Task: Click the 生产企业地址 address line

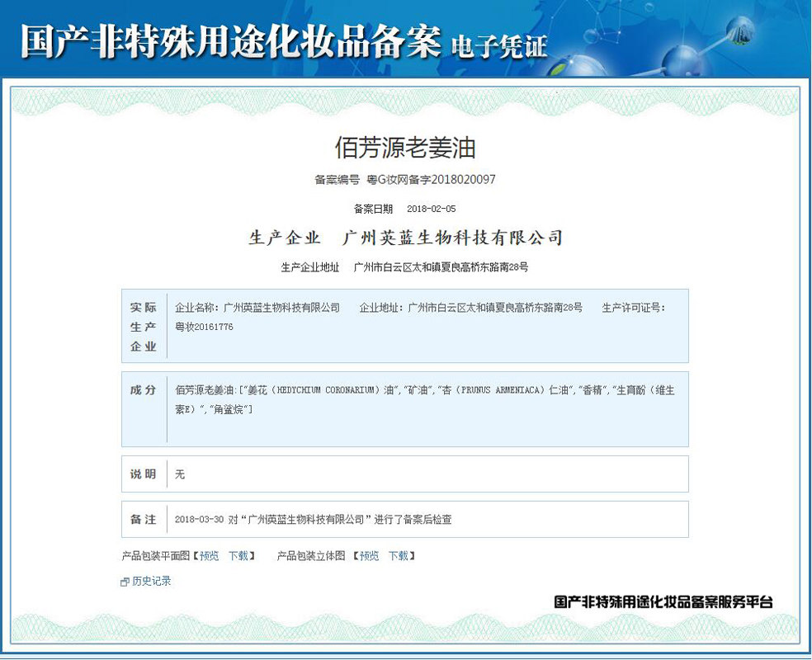Action: point(404,267)
